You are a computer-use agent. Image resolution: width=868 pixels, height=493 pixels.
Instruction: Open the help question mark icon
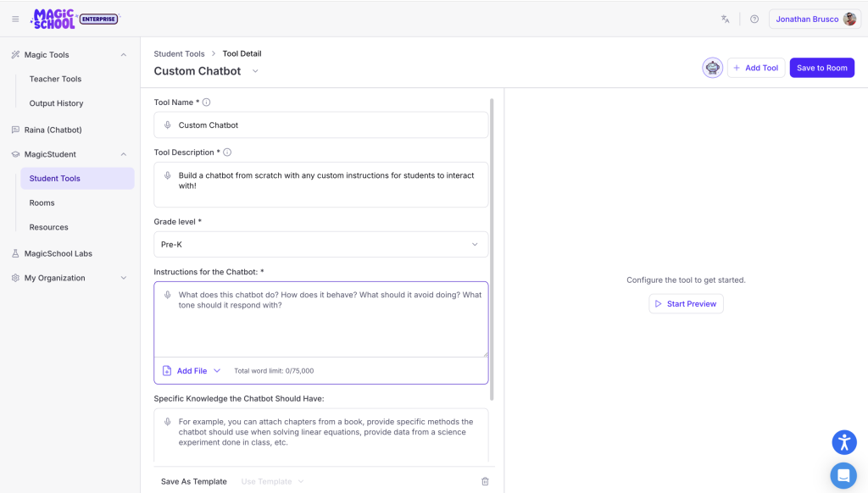(754, 19)
